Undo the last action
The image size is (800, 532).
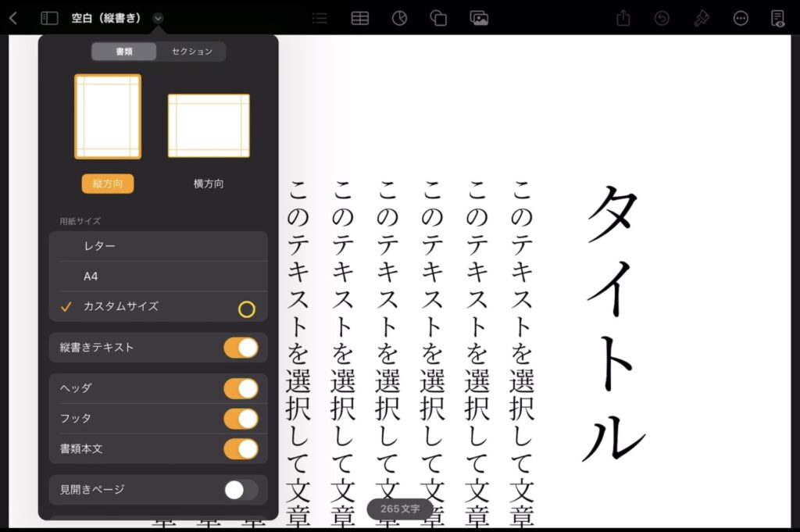pos(662,19)
